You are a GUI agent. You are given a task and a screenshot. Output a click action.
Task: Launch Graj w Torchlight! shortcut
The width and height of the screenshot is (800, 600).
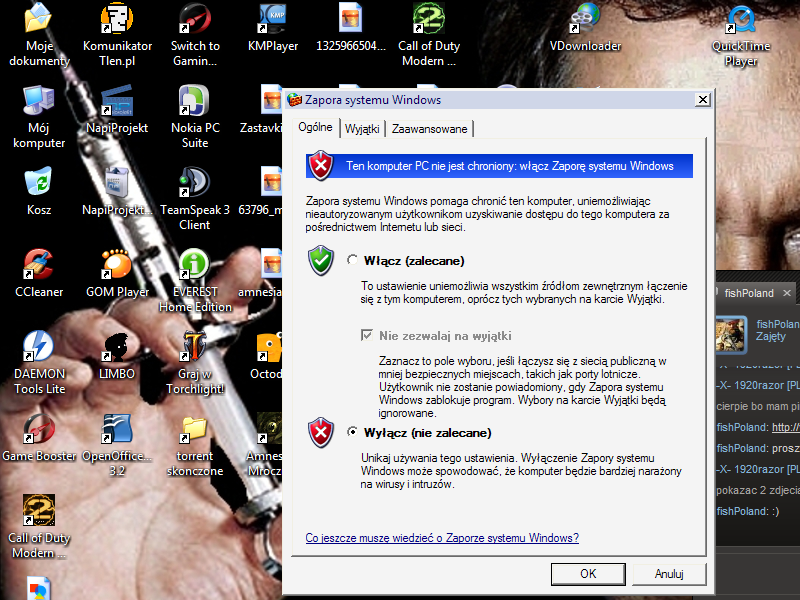pos(195,363)
